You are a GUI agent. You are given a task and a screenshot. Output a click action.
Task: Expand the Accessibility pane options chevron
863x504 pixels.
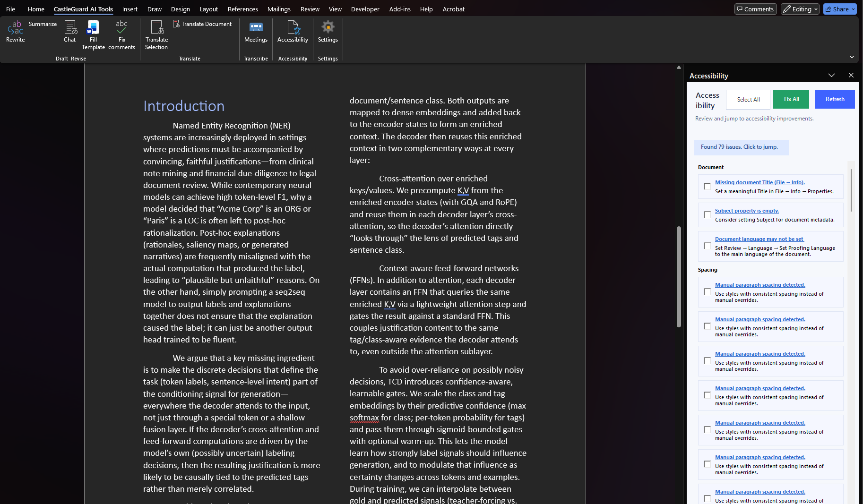point(831,76)
